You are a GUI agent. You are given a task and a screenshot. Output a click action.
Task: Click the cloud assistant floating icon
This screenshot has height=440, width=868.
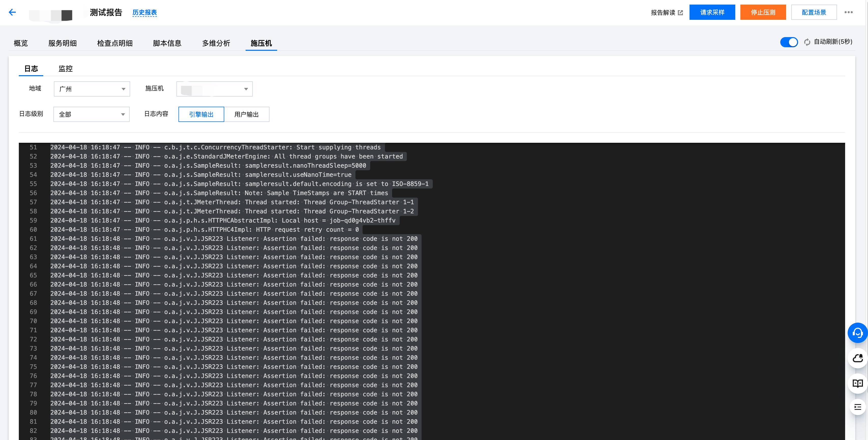click(x=857, y=358)
